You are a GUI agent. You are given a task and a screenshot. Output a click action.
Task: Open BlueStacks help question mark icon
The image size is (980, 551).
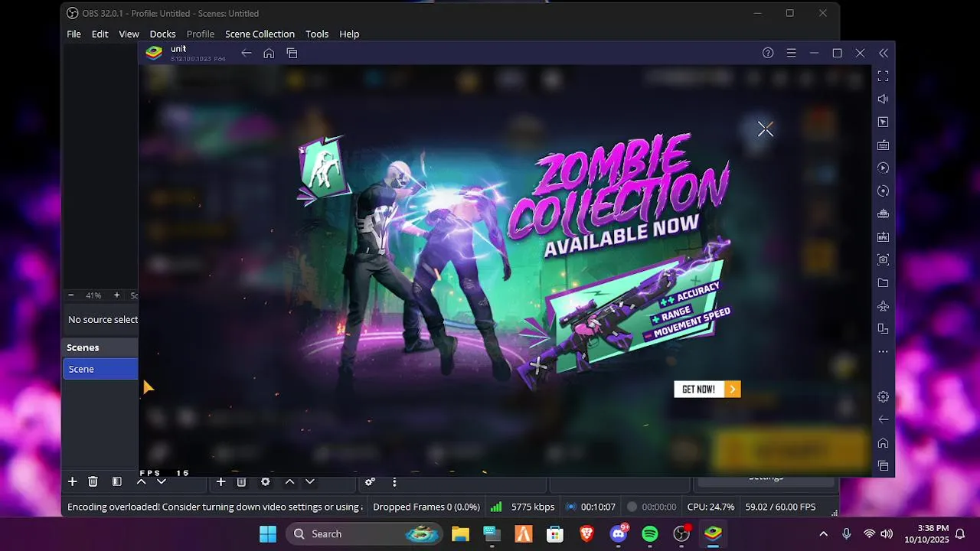pyautogui.click(x=768, y=53)
